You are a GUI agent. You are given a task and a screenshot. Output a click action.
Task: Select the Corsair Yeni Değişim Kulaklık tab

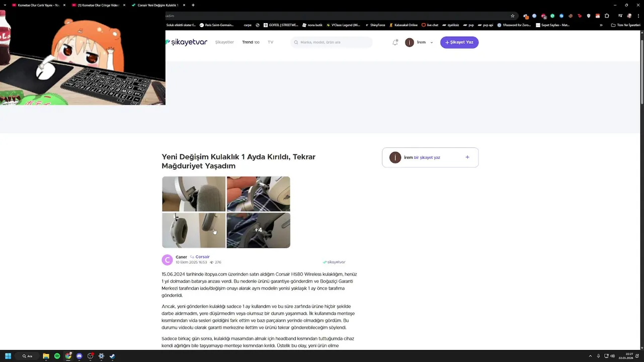coord(157,5)
